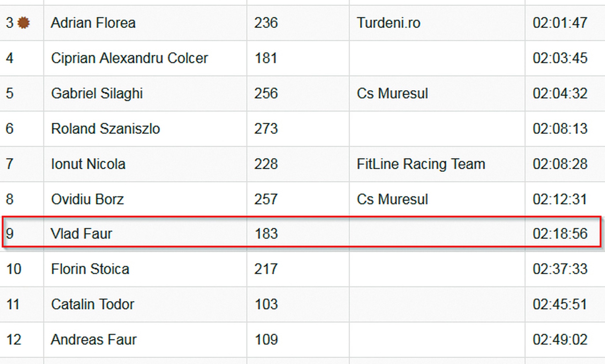Click the Cs Muresul team for Gabriel Silaghi

pyautogui.click(x=392, y=94)
